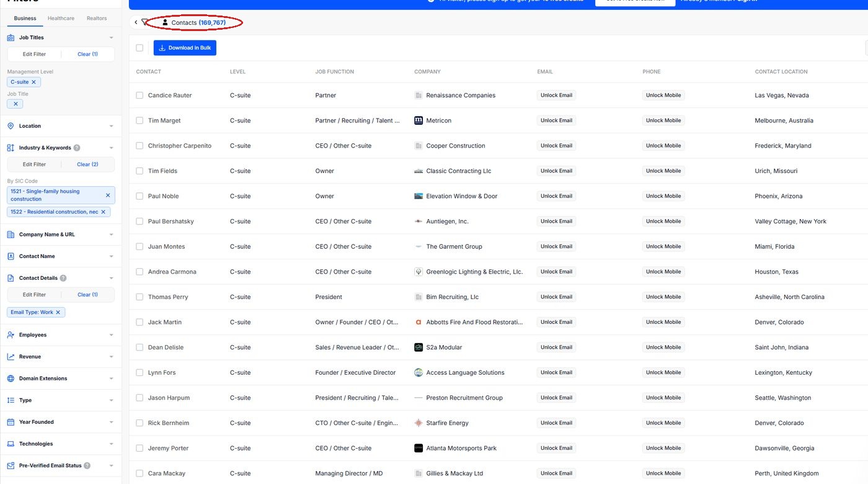
Task: Click the Contact Details document icon
Action: (11, 278)
